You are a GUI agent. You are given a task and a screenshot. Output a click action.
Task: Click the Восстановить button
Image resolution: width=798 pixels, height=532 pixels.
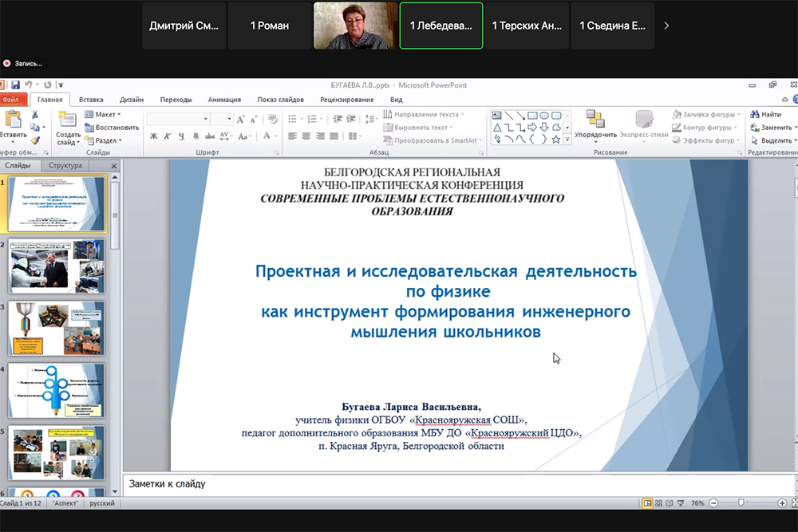(112, 128)
